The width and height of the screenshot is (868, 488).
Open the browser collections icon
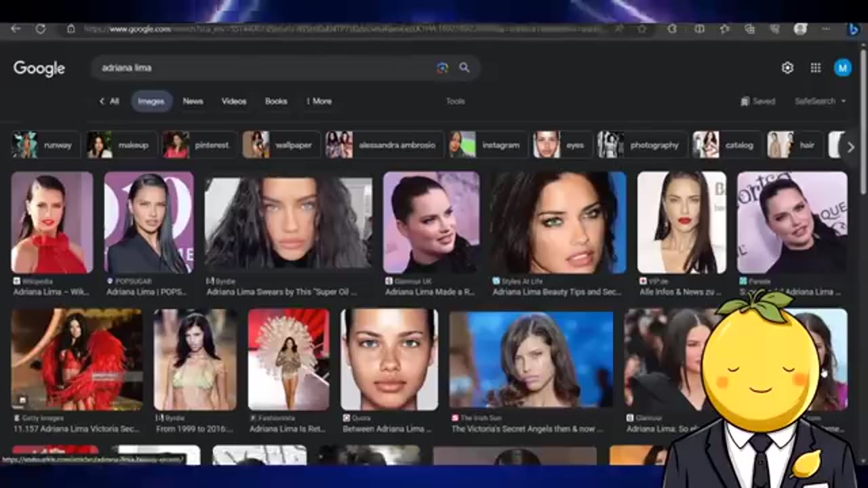pos(749,29)
